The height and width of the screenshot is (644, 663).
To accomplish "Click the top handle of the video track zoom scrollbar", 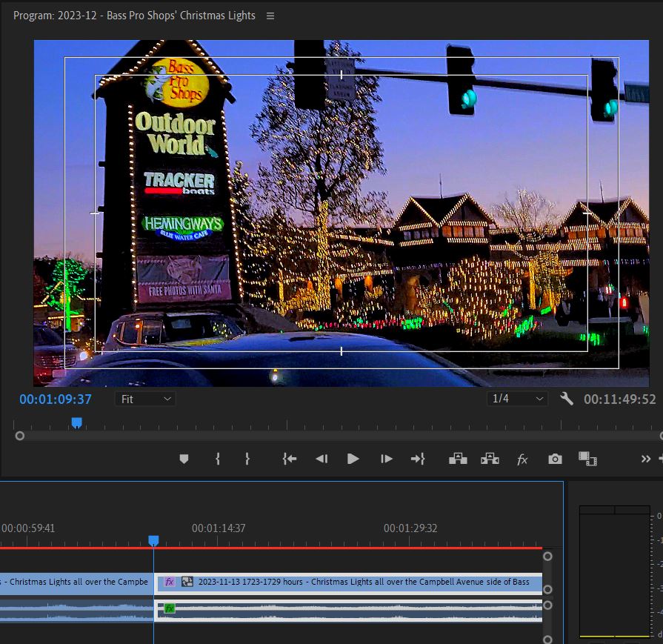I will click(x=547, y=557).
